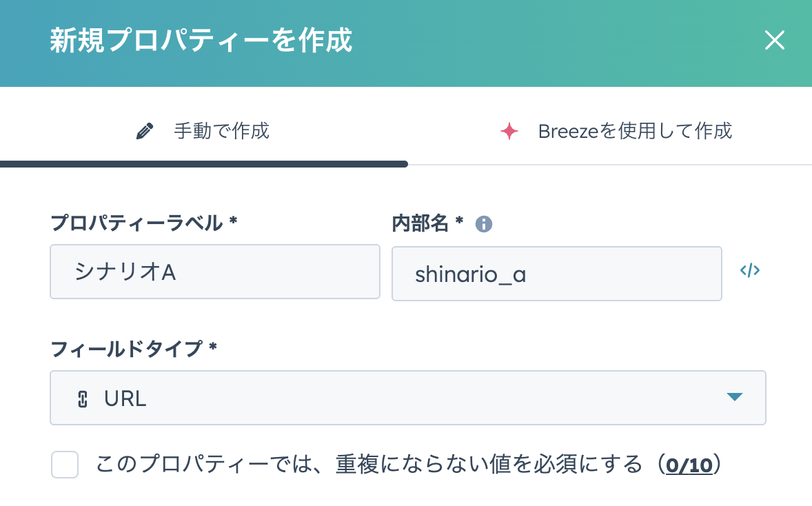Select the URL value text in the dropdown
Viewport: 812px width, 506px height.
tap(125, 398)
